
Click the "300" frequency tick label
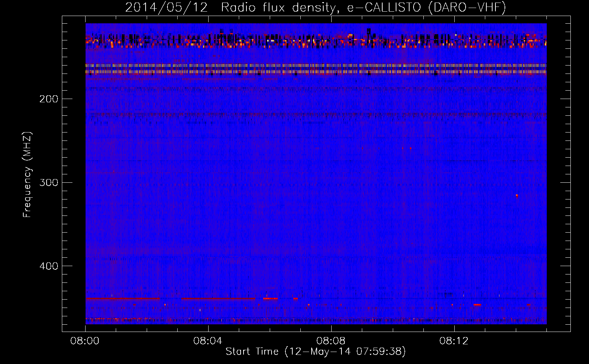coord(49,182)
